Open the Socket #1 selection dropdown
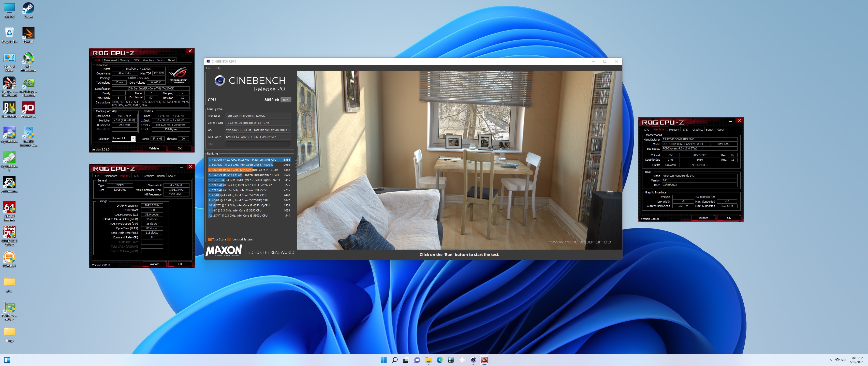 tap(133, 139)
